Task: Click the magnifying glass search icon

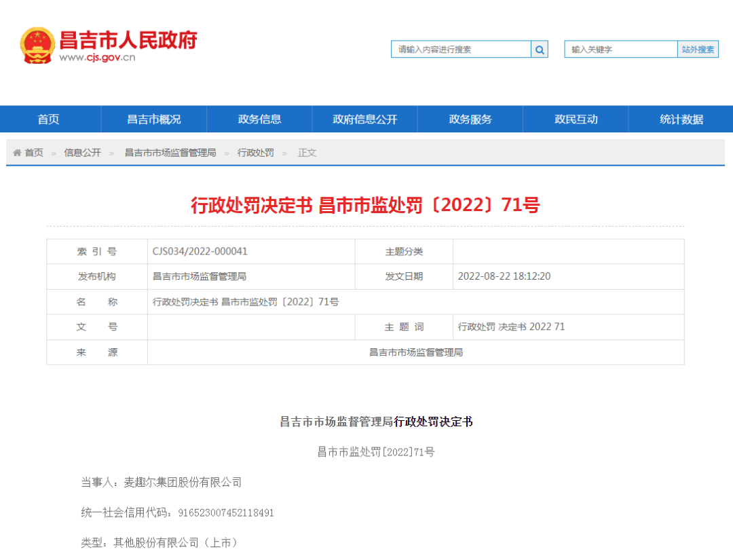Action: tap(540, 49)
